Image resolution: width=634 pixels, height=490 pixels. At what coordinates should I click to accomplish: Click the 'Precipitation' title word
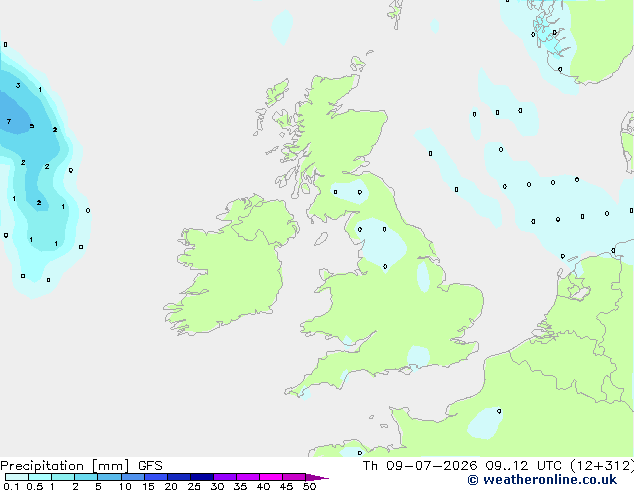[x=42, y=466]
